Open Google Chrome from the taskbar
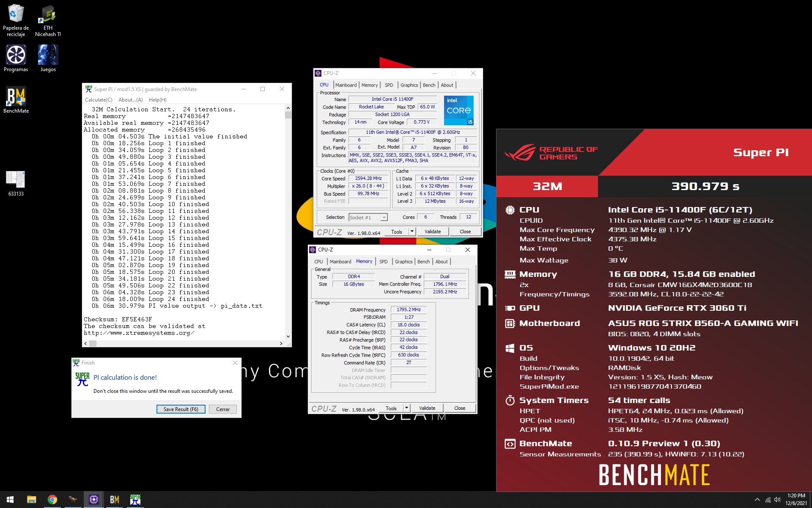This screenshot has width=812, height=508. 52,500
